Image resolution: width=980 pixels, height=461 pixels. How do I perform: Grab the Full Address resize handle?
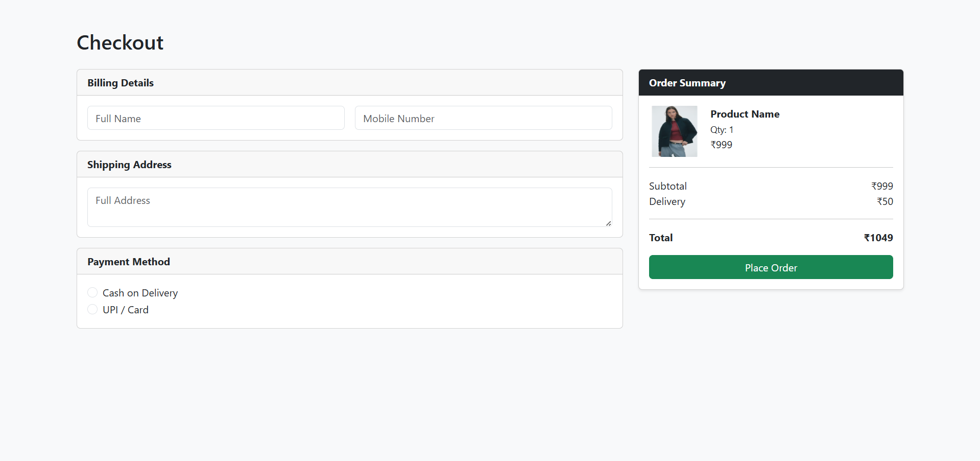tap(608, 223)
